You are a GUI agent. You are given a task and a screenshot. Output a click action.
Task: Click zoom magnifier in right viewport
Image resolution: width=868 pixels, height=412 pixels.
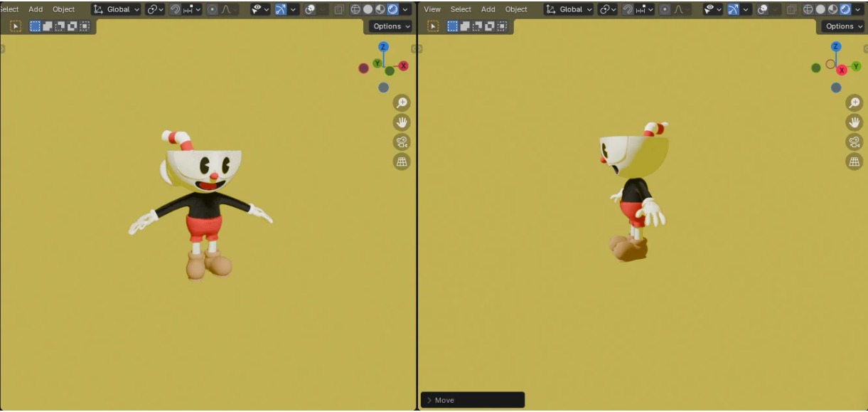[854, 103]
